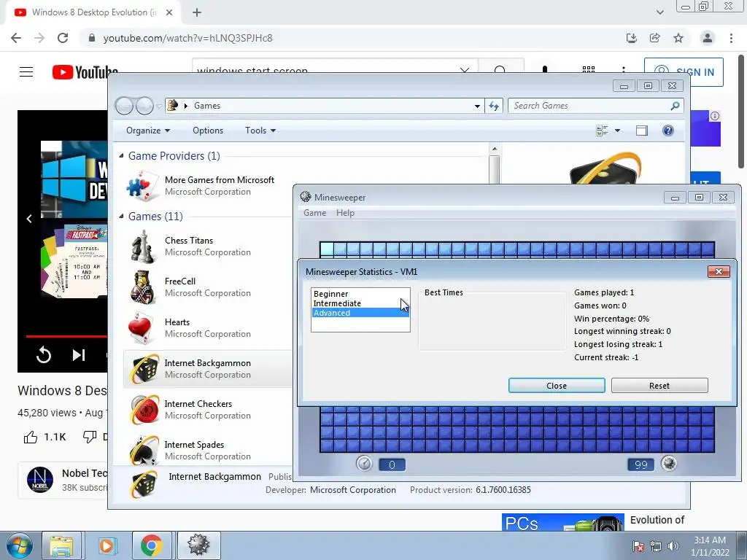Click the top-left Minesweeper board tile
The width and height of the screenshot is (747, 560).
(x=327, y=249)
